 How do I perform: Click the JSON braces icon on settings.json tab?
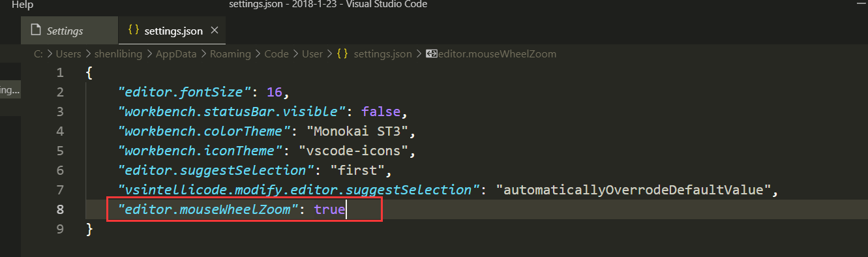134,30
